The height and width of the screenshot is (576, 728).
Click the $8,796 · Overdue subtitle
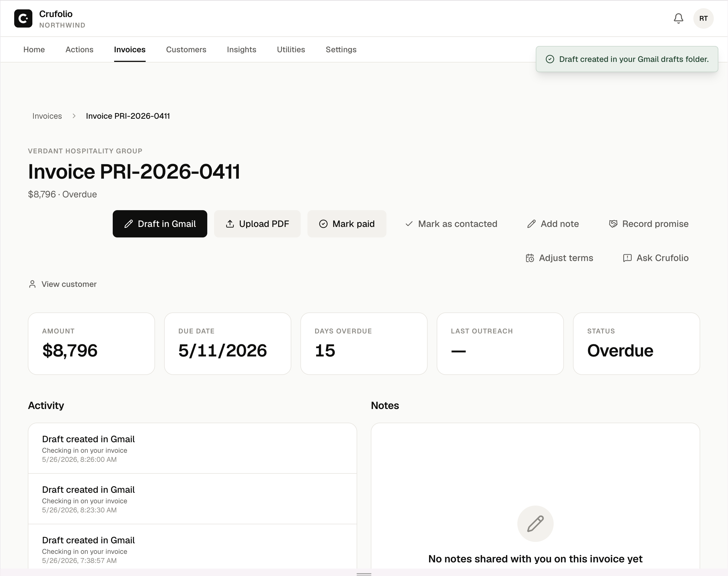tap(62, 195)
